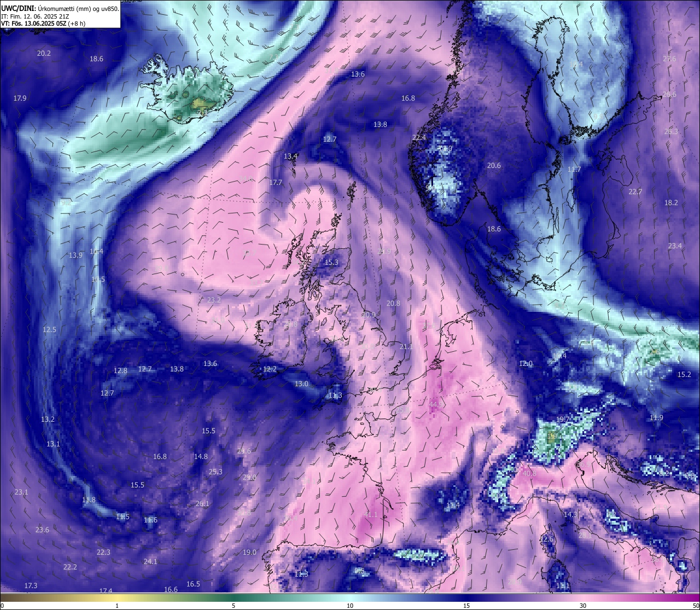This screenshot has height=610, width=700.
Task: Select the 12.5 value label
Action: pyautogui.click(x=49, y=329)
